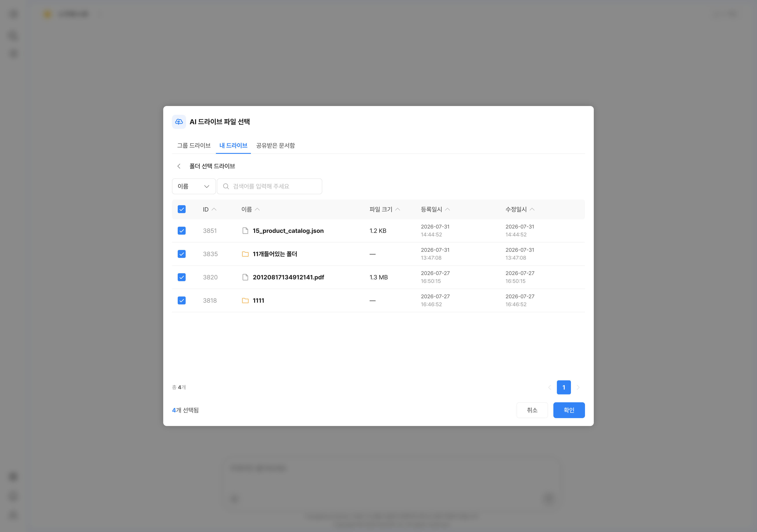Open the 이름 search filter dropdown

click(x=194, y=187)
